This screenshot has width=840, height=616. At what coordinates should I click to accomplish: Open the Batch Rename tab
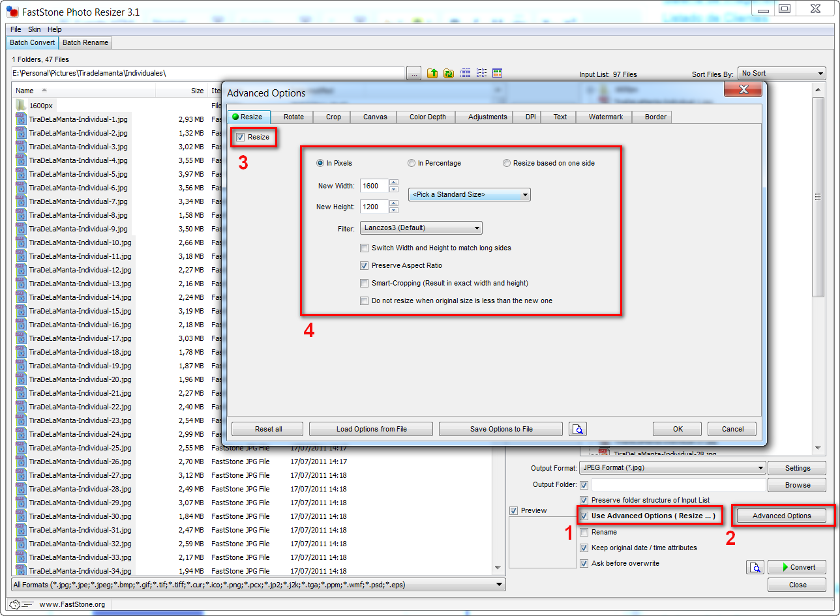pos(85,43)
